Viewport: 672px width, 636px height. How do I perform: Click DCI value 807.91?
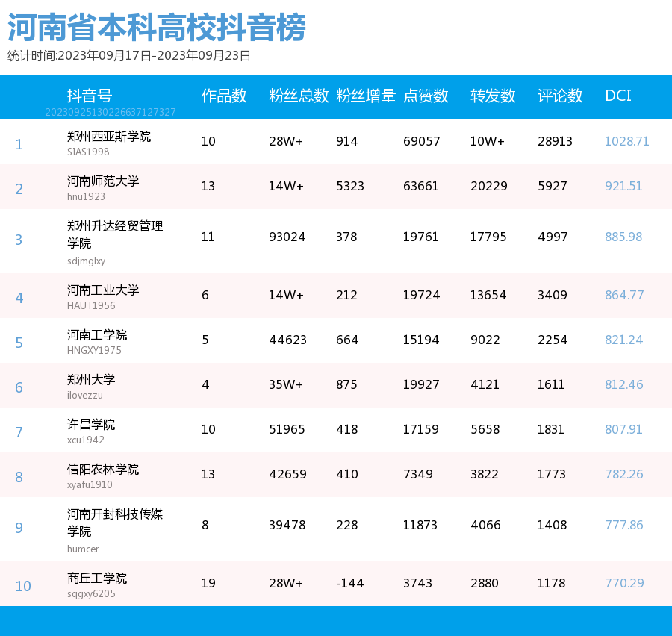pyautogui.click(x=623, y=429)
